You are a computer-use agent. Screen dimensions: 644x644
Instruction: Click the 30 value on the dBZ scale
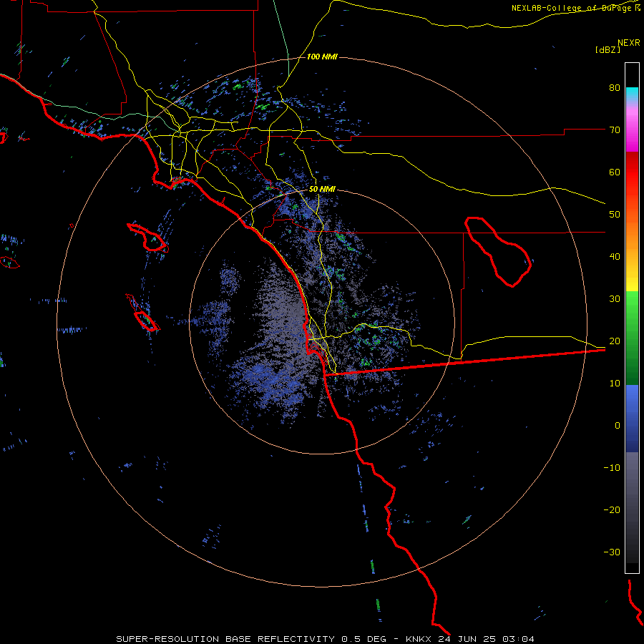[x=615, y=299]
